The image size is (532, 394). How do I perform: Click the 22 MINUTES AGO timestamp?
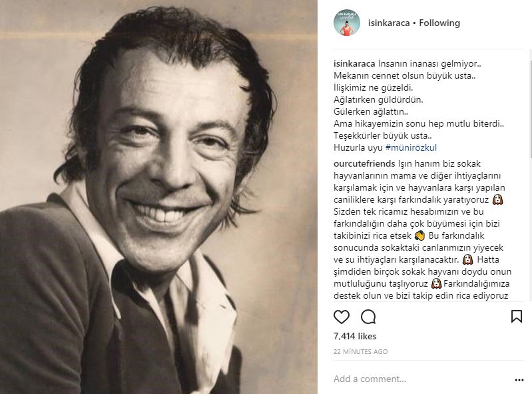point(362,351)
